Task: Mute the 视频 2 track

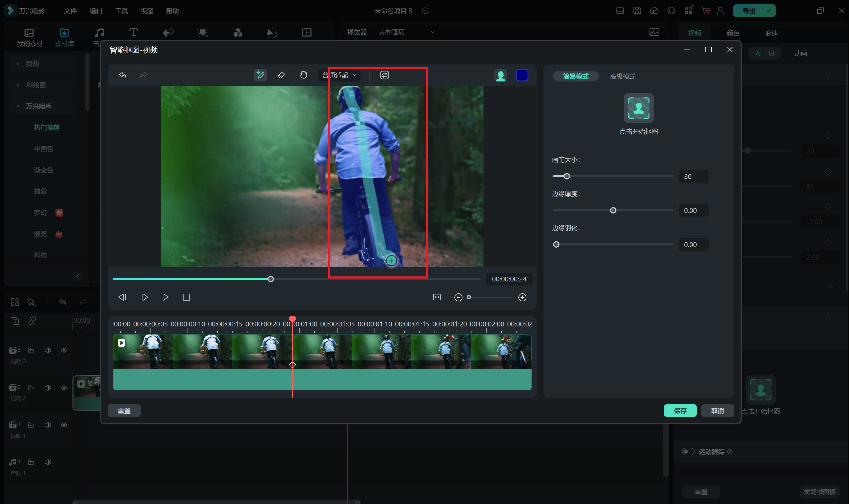Action: click(x=48, y=387)
